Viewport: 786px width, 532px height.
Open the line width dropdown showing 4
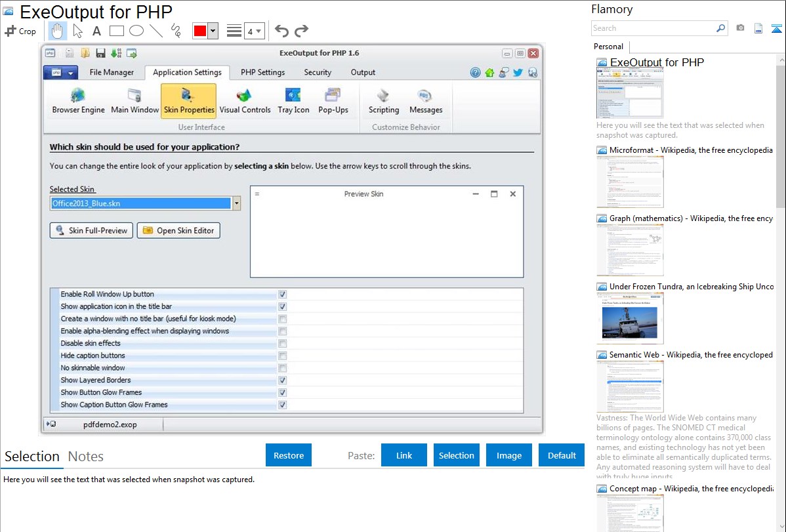254,31
